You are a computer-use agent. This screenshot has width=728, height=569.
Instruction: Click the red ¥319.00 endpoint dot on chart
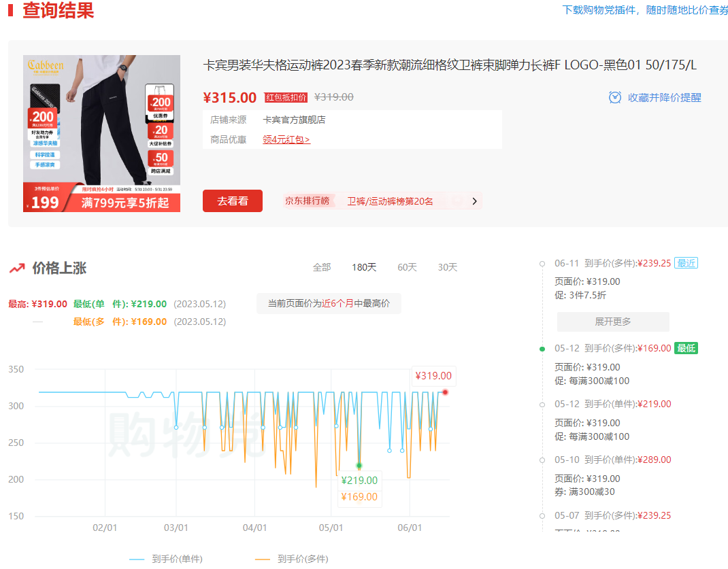coord(445,392)
